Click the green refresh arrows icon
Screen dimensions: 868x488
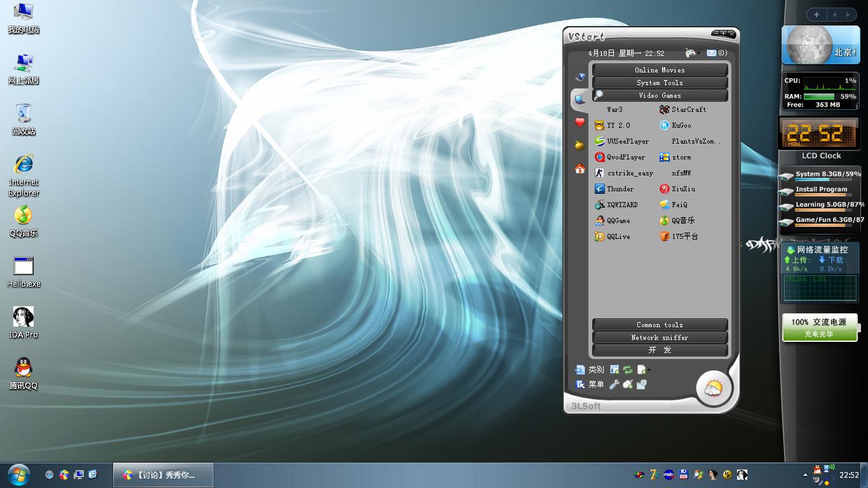pyautogui.click(x=628, y=369)
